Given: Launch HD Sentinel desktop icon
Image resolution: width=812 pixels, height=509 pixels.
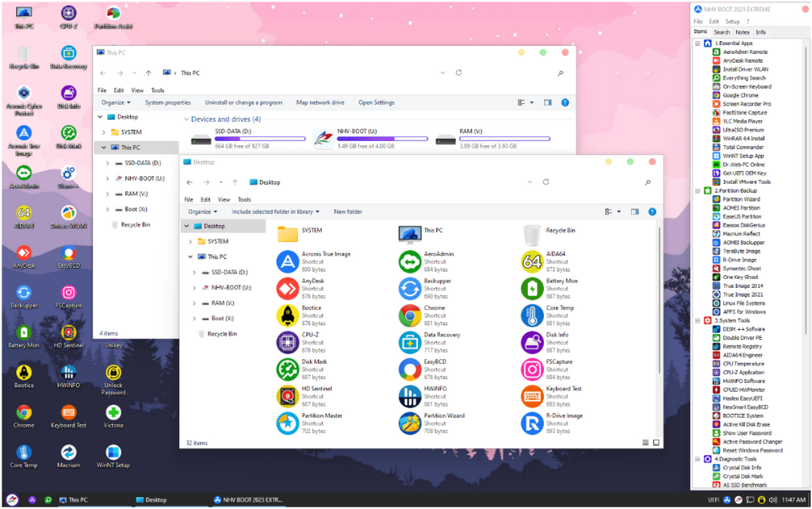Looking at the screenshot, I should [x=68, y=336].
